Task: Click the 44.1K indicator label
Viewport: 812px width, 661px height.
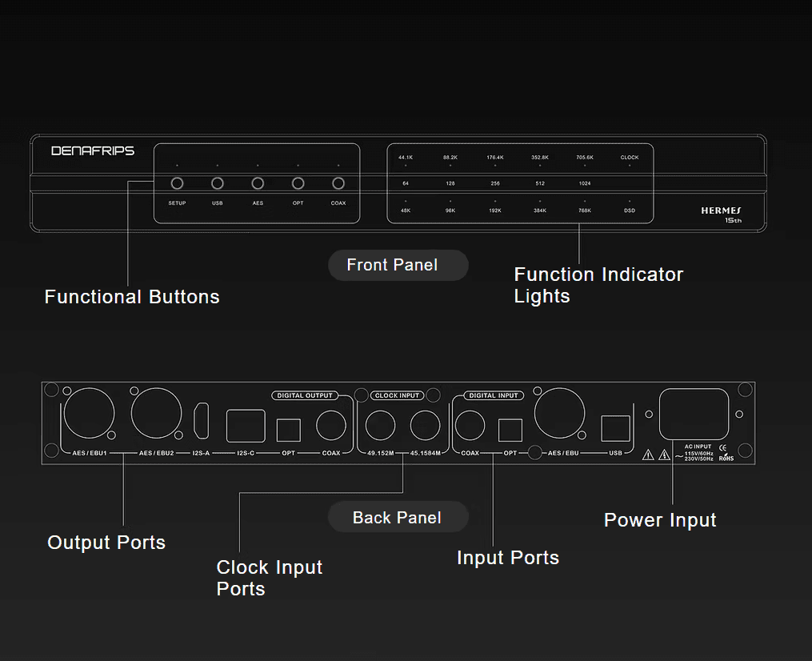Action: point(406,158)
